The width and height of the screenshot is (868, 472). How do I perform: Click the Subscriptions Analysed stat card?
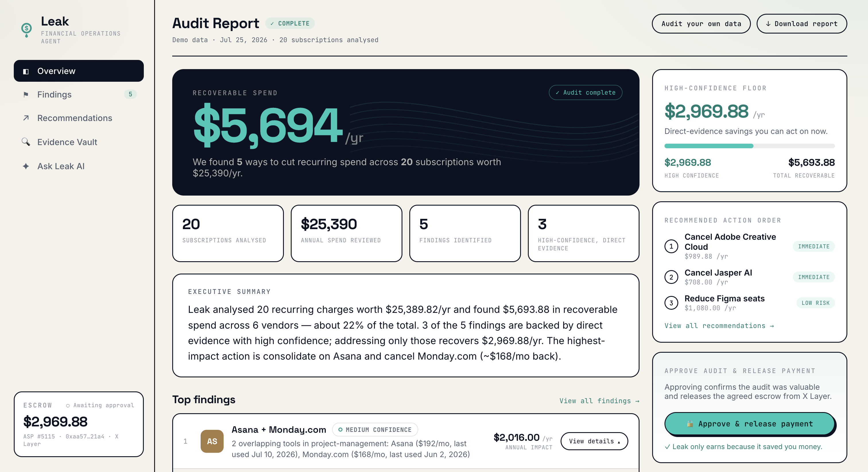(228, 233)
